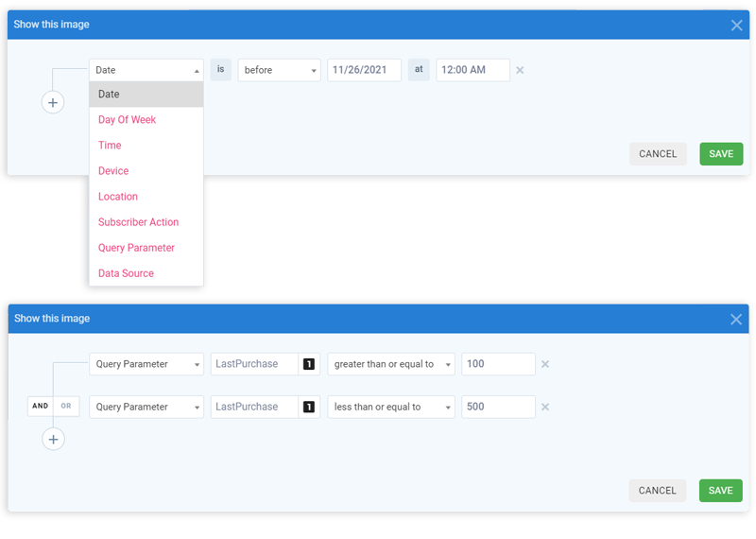Switch rule logic to AND

click(x=40, y=407)
